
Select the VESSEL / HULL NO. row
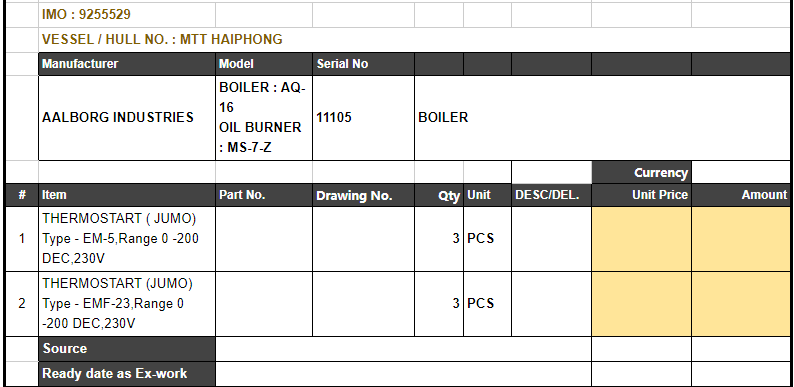tap(414, 40)
